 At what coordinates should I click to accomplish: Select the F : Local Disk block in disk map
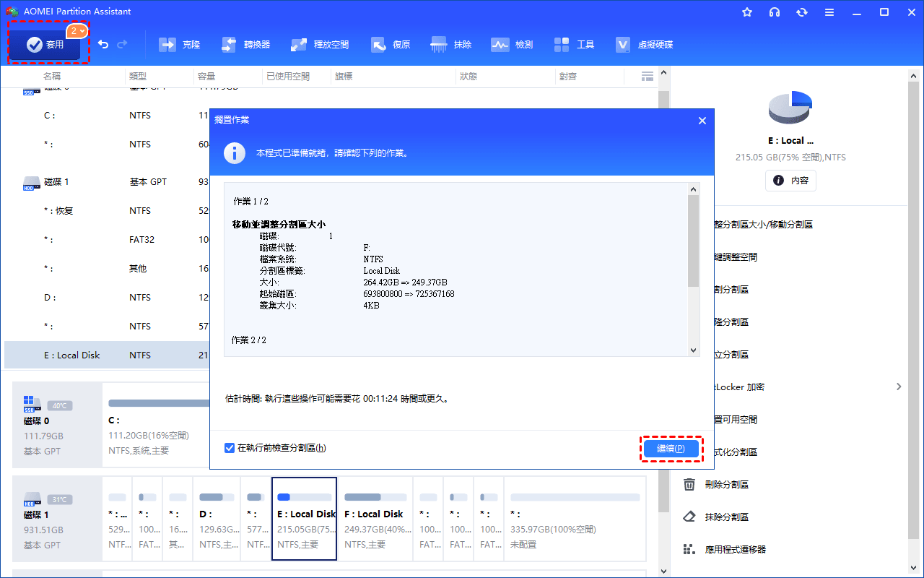tap(375, 519)
